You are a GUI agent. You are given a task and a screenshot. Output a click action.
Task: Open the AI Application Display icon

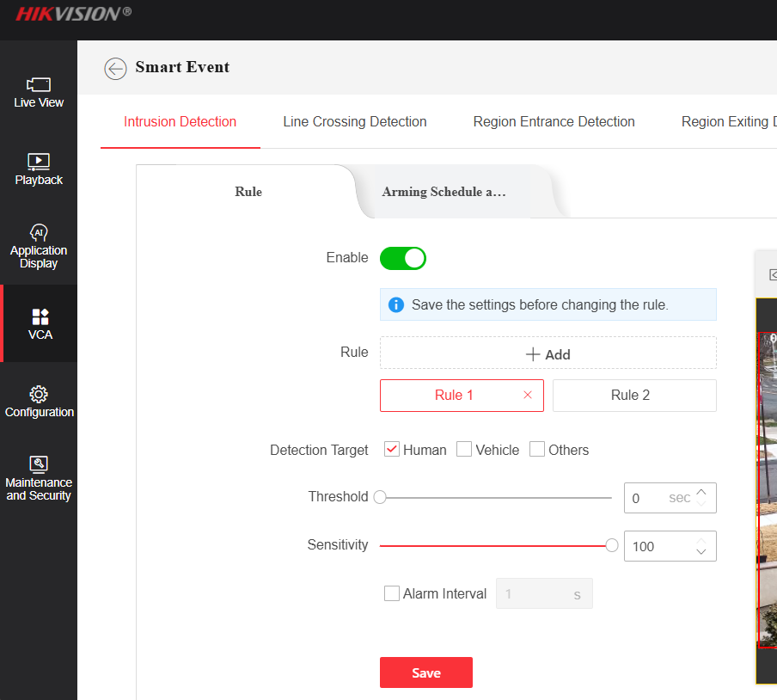[x=39, y=232]
